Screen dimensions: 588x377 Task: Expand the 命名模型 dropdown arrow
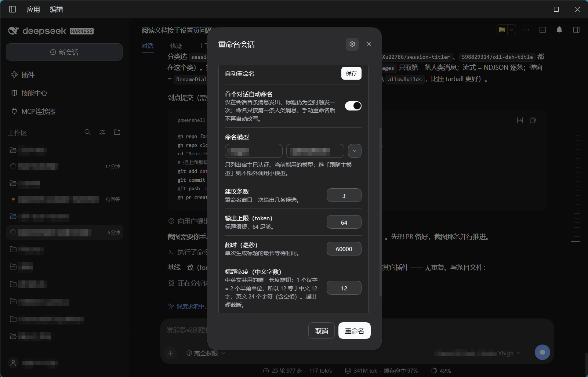355,151
